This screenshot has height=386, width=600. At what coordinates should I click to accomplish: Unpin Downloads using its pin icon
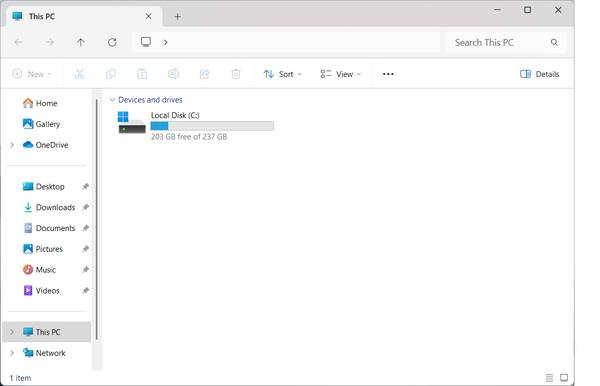coord(85,207)
